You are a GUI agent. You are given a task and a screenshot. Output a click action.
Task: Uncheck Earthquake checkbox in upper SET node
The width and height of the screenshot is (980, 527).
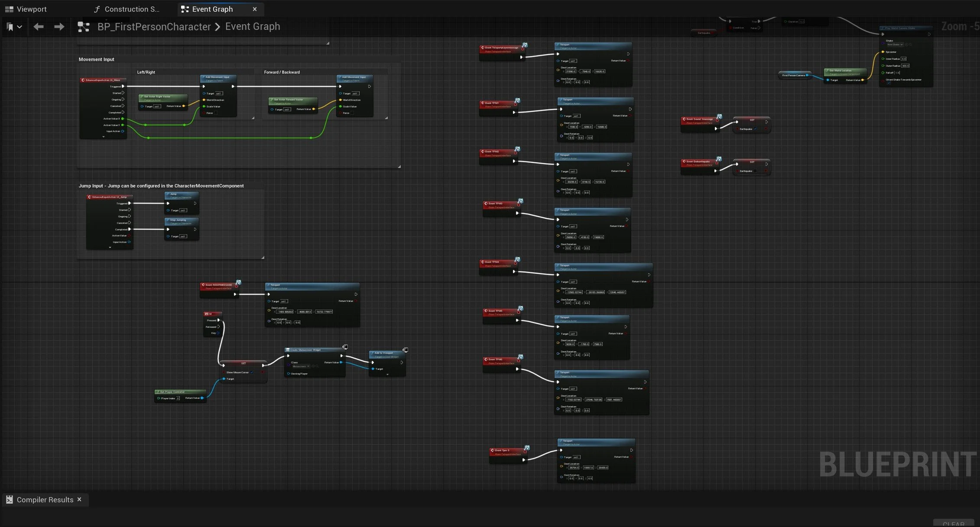tap(756, 129)
